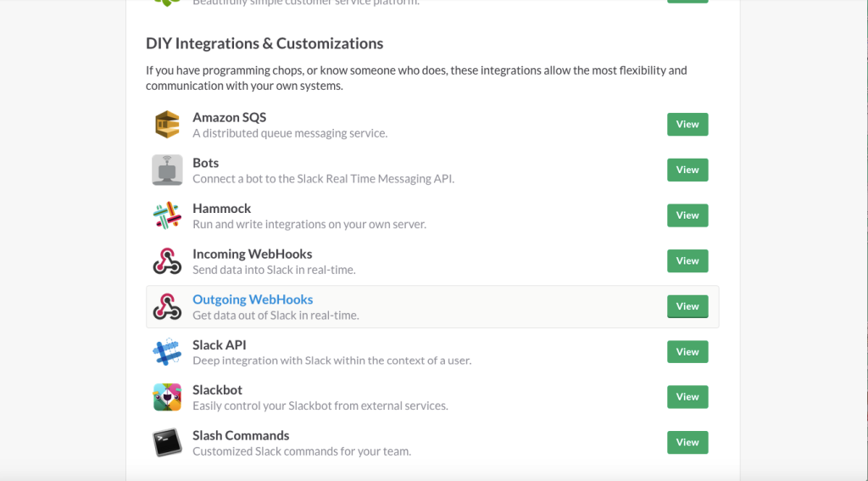This screenshot has height=481, width=868.
Task: Click the Hammock icon
Action: [167, 215]
